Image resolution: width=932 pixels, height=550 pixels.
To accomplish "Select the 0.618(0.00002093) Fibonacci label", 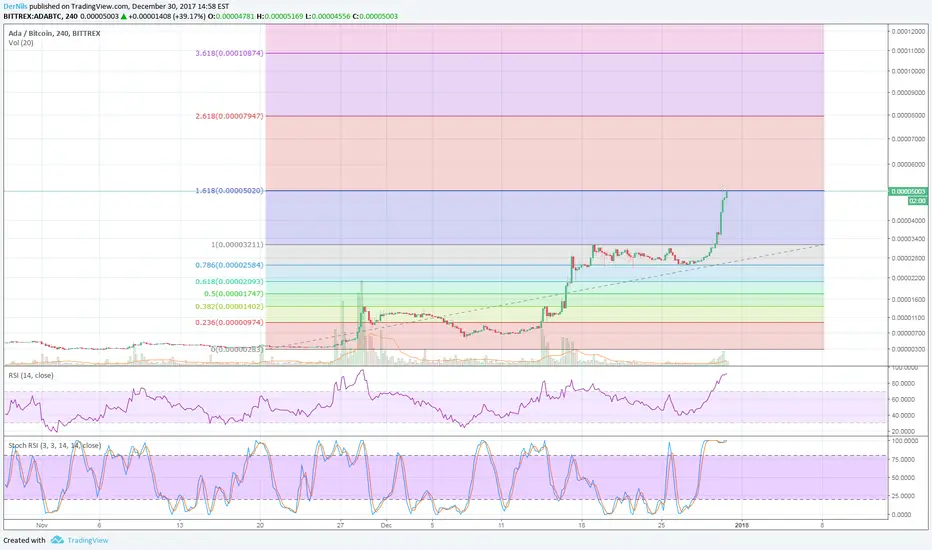I will click(229, 281).
